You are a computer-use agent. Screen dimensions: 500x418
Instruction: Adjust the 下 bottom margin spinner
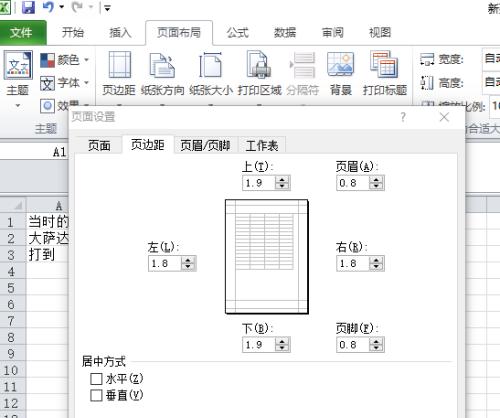tap(282, 345)
